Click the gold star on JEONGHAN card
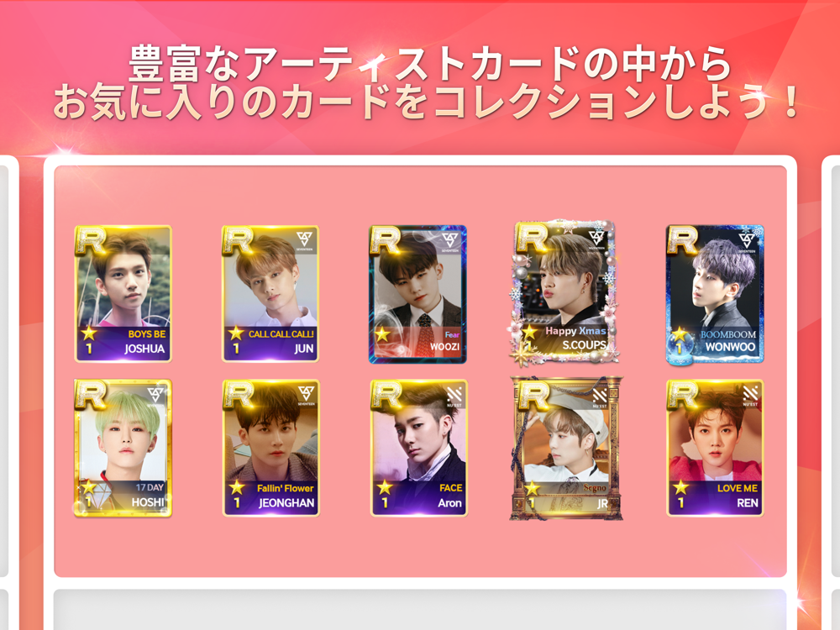This screenshot has width=840, height=630. tap(236, 487)
